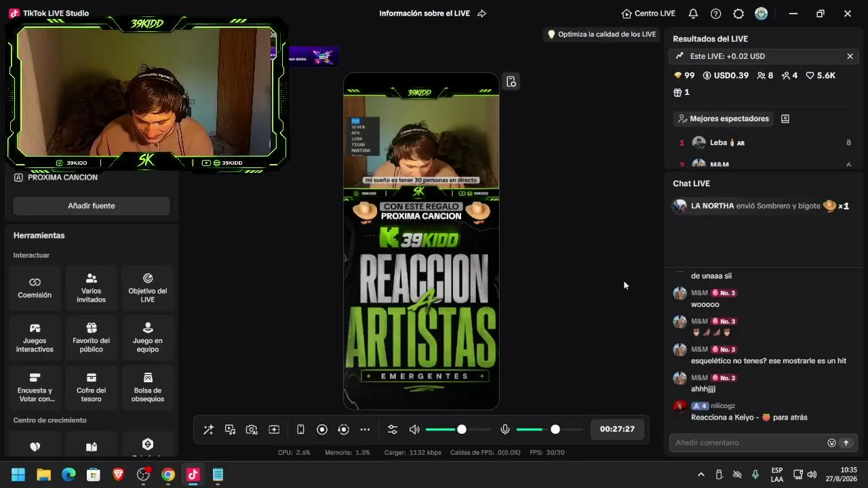Image resolution: width=868 pixels, height=488 pixels.
Task: Open the profile avatar menu
Action: 762,14
